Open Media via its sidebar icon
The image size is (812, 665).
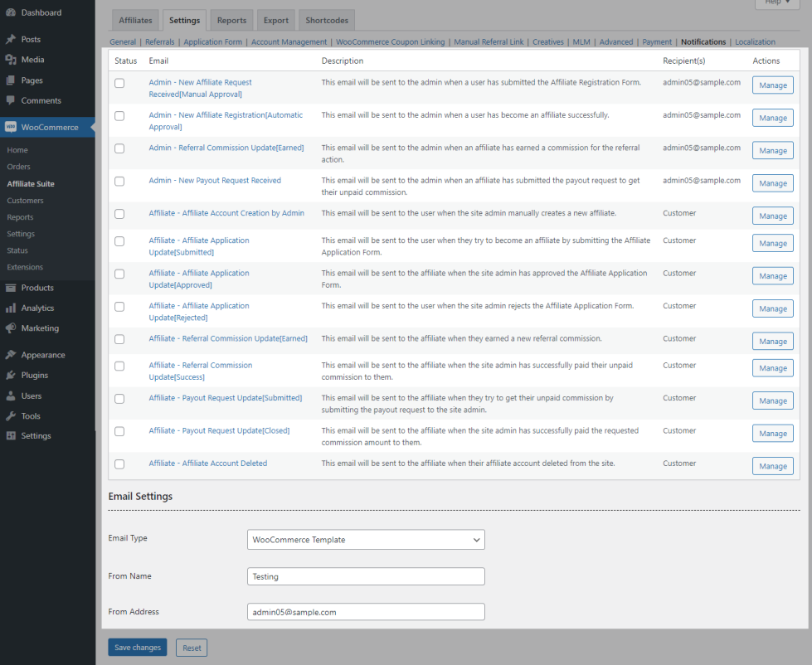coord(11,60)
